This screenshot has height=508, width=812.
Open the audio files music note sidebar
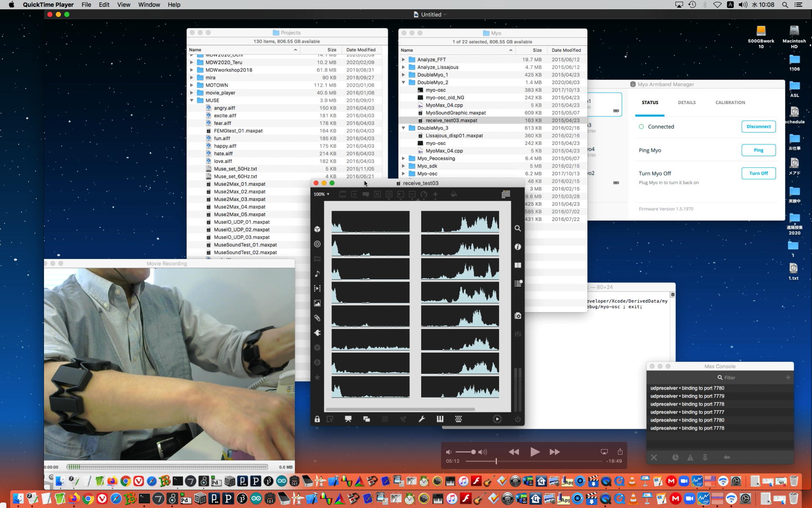click(317, 273)
